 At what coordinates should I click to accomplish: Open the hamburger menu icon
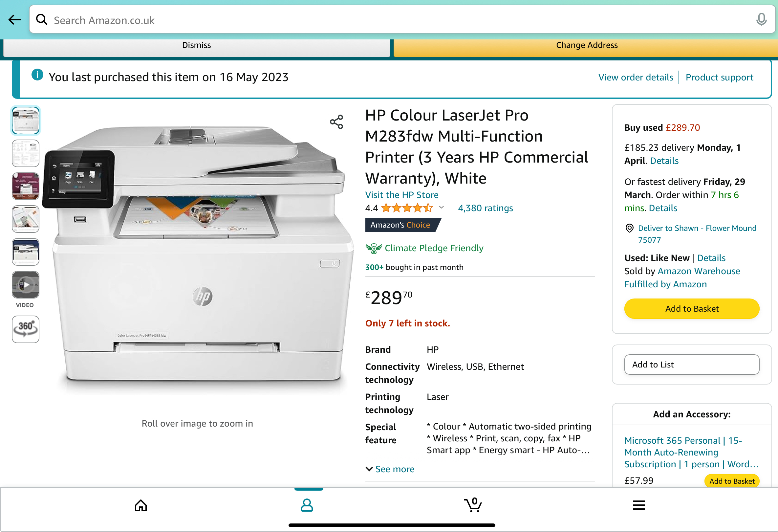(639, 505)
